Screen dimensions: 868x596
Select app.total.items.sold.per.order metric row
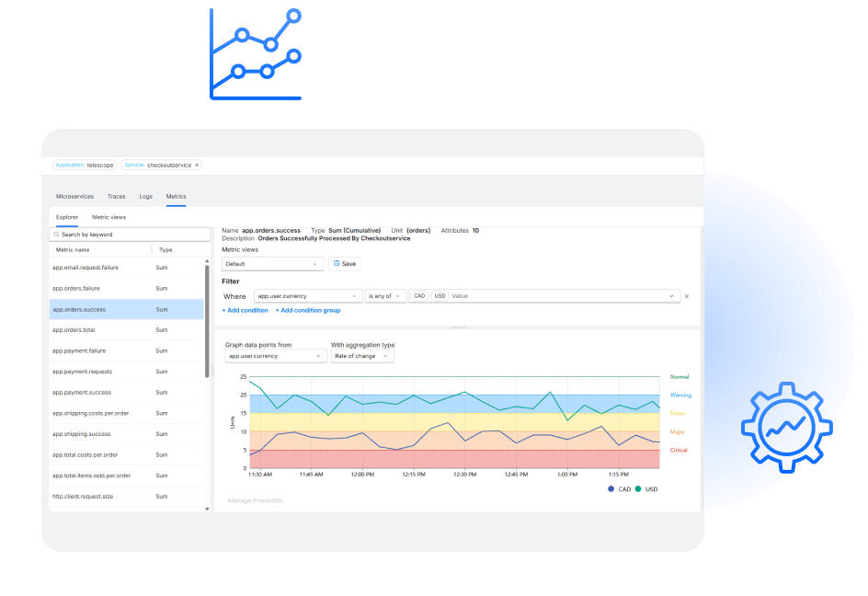click(x=126, y=476)
